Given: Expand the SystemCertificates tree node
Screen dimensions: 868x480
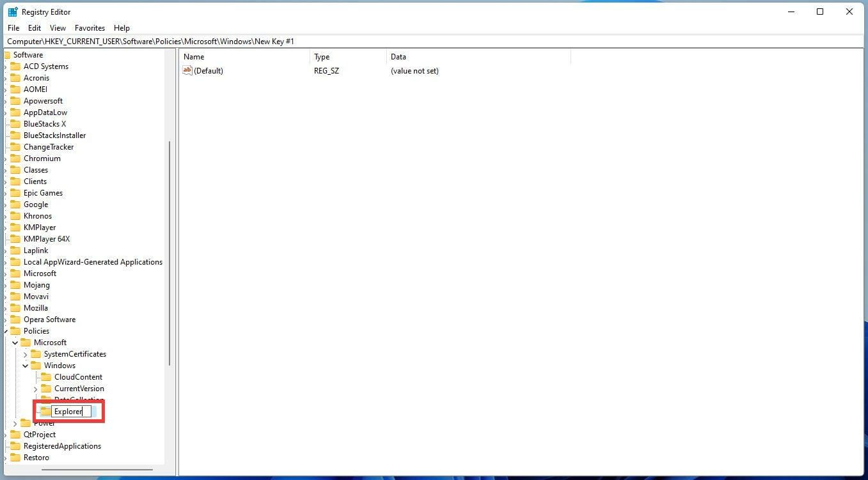Looking at the screenshot, I should 25,353.
